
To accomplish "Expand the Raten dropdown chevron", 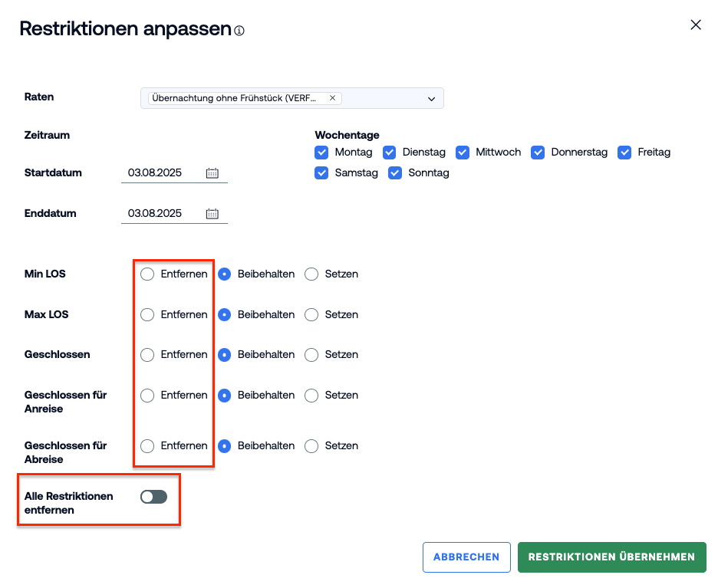I will click(x=431, y=99).
